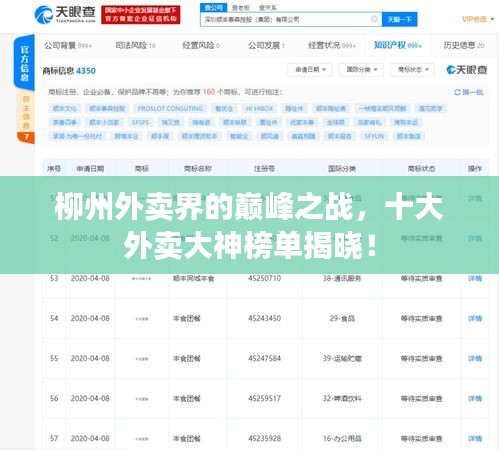Click the 160 recommended trademarks count
499x450 pixels.
pos(209,92)
